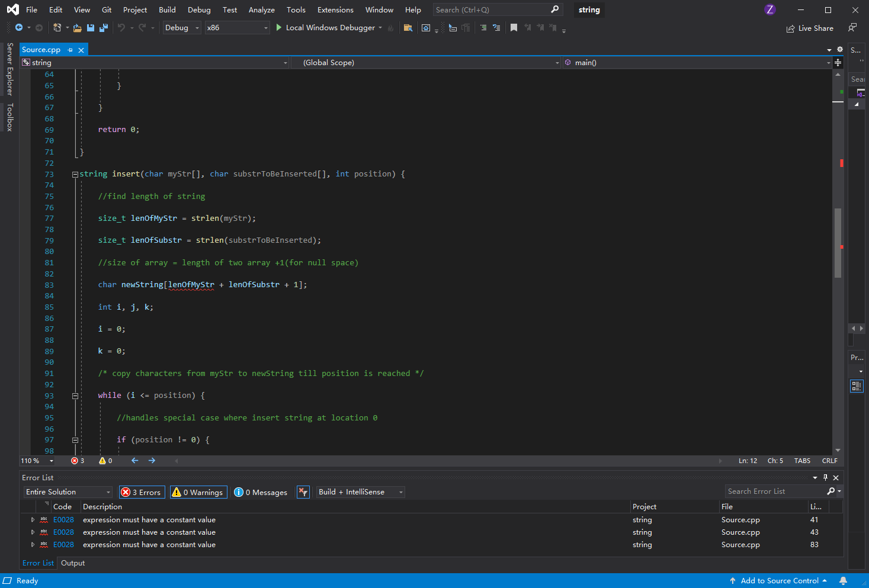This screenshot has width=869, height=588.
Task: Toggle the 0 Warnings filter
Action: coord(198,492)
